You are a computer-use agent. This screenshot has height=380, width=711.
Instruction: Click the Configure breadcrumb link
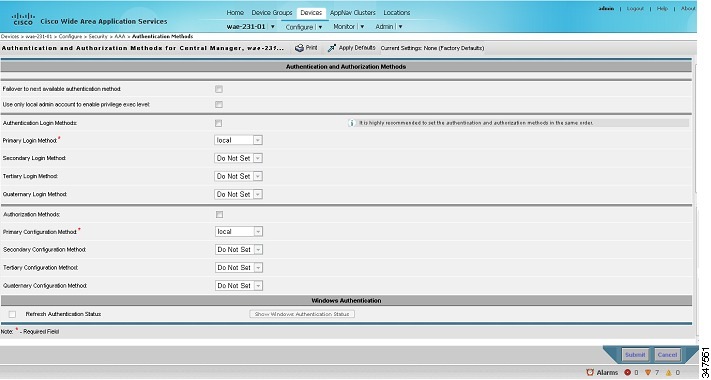[x=70, y=36]
